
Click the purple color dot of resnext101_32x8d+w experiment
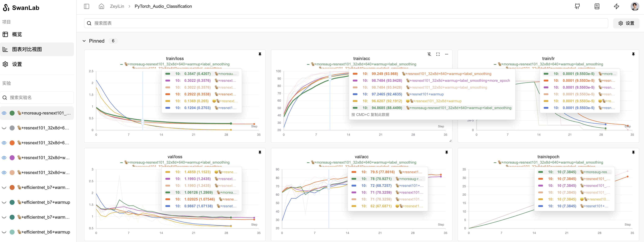coord(12,158)
